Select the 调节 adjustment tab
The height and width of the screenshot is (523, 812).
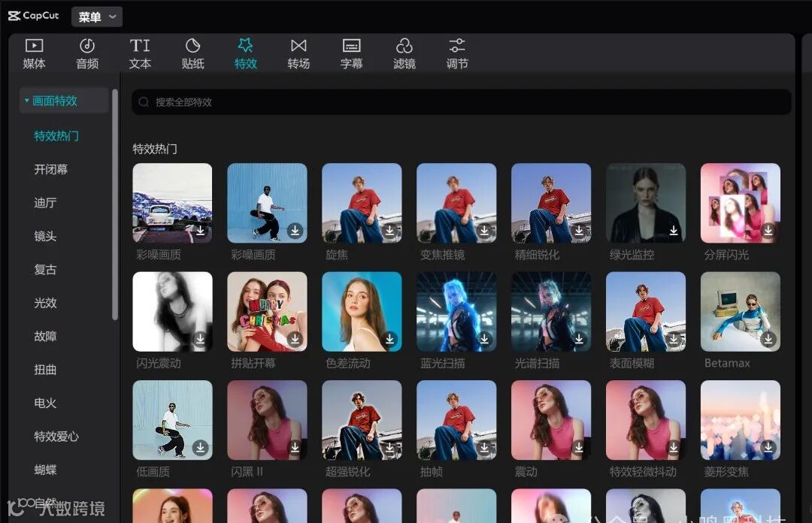(457, 54)
